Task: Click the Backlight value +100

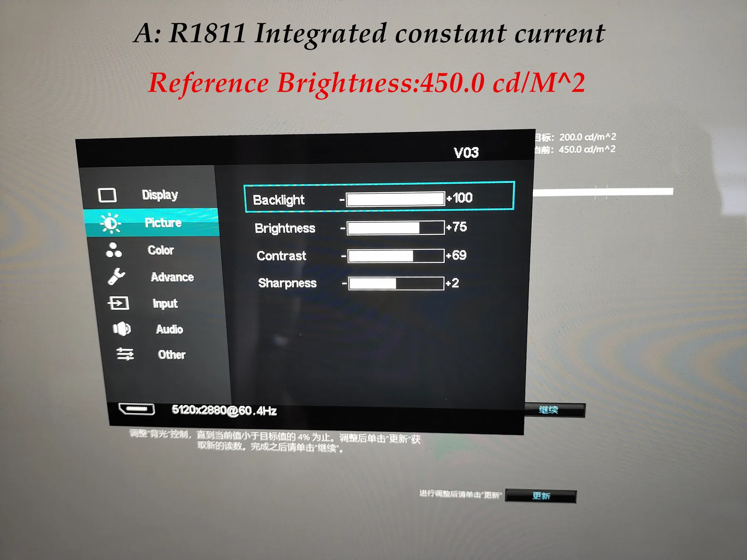Action: [x=459, y=198]
